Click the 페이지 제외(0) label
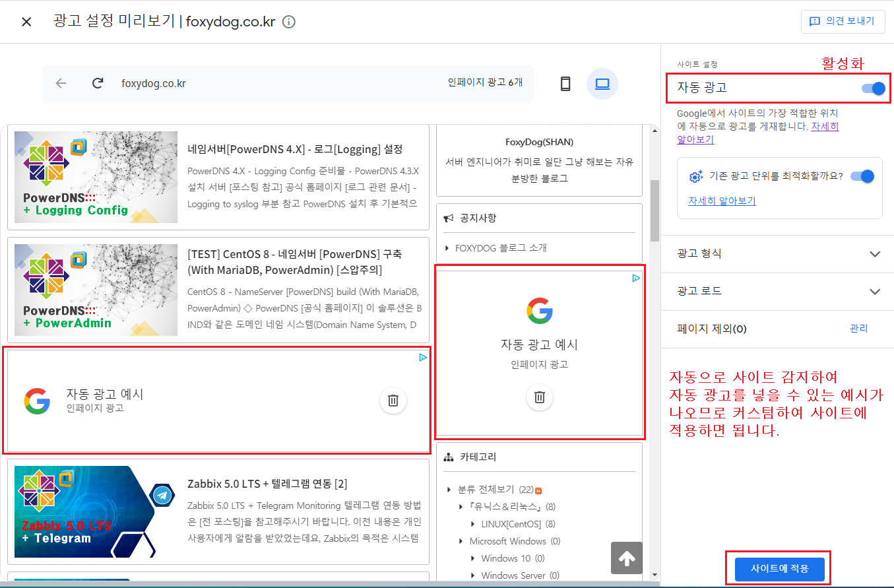Screen dimensions: 894x588 tap(712, 329)
